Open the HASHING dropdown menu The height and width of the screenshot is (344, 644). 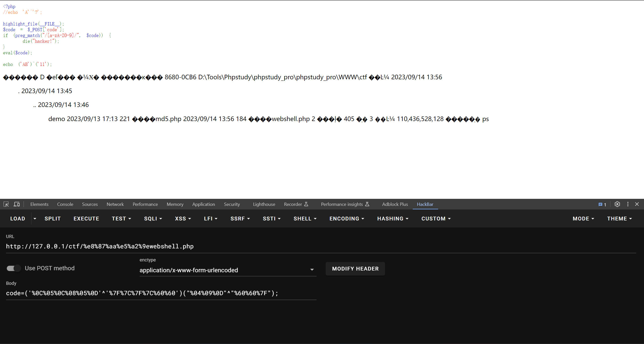pos(393,218)
